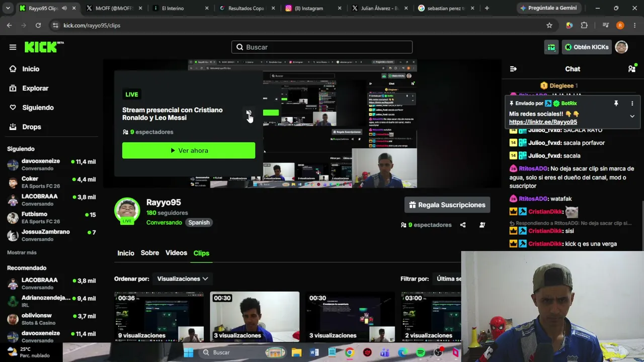Viewport: 644px width, 362px height.
Task: Open Coker in Siguiendo list
Action: 51,183
